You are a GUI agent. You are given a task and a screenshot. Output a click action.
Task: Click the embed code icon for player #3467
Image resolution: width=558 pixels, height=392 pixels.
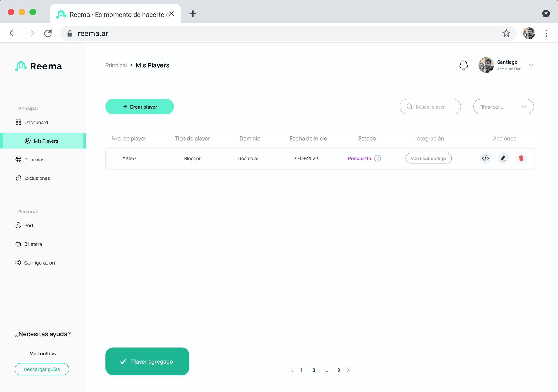coord(485,158)
